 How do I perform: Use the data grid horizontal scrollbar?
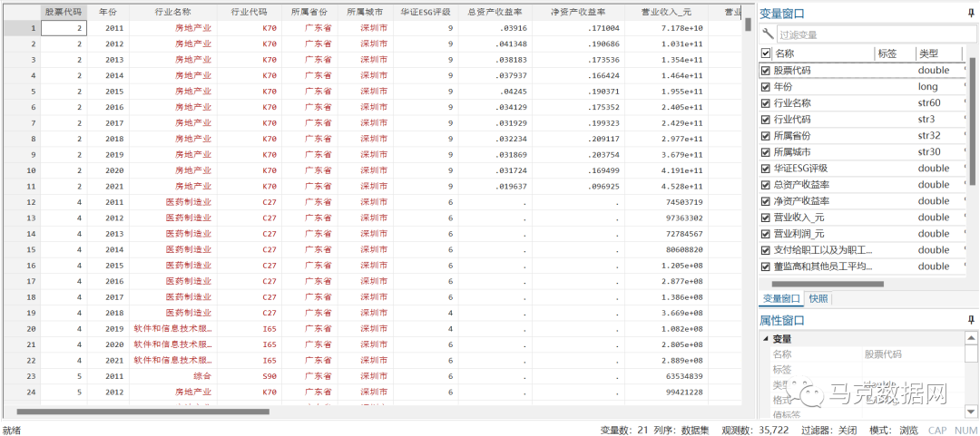(143, 412)
